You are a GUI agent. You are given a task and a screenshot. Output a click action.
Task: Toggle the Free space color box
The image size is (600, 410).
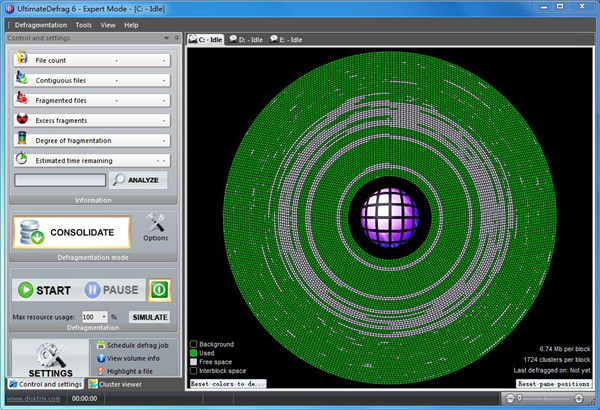tap(194, 361)
